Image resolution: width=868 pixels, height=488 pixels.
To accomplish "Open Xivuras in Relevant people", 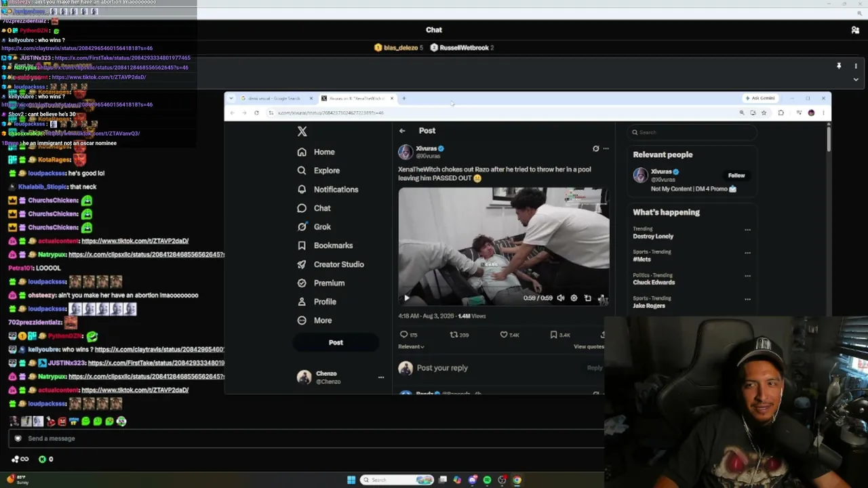I will [661, 172].
